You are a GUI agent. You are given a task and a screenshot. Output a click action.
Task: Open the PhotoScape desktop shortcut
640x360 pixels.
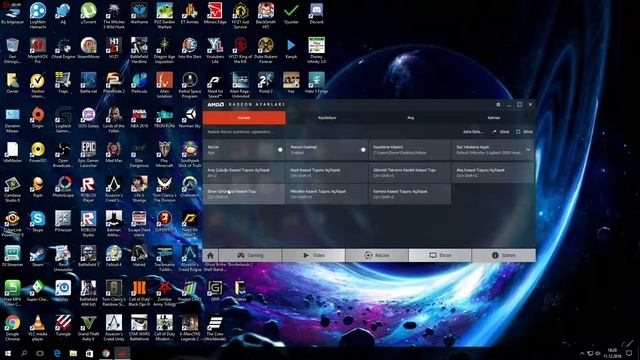tap(63, 187)
